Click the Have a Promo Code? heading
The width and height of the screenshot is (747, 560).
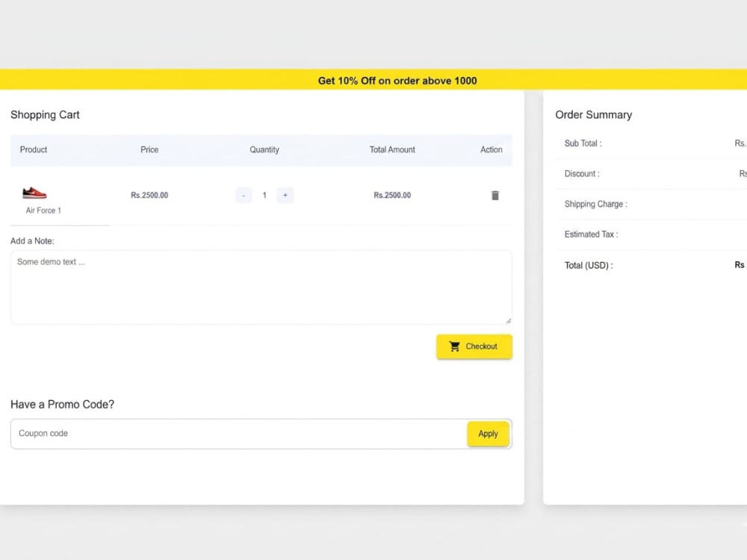[x=63, y=404]
